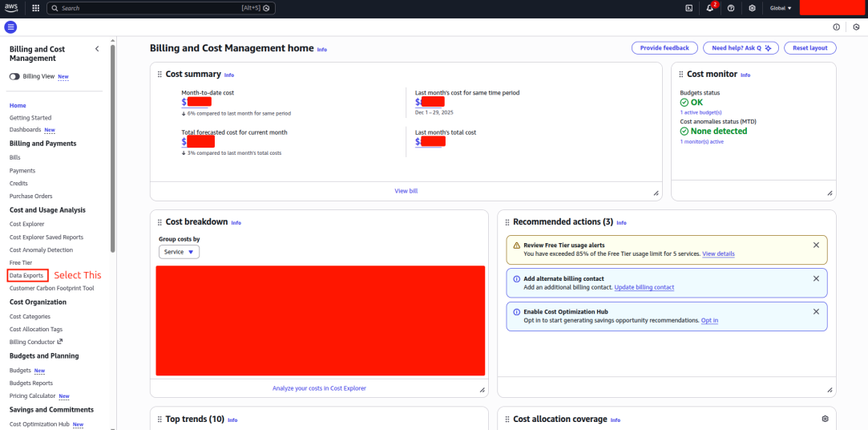
Task: Open the services grid menu icon
Action: click(x=36, y=8)
